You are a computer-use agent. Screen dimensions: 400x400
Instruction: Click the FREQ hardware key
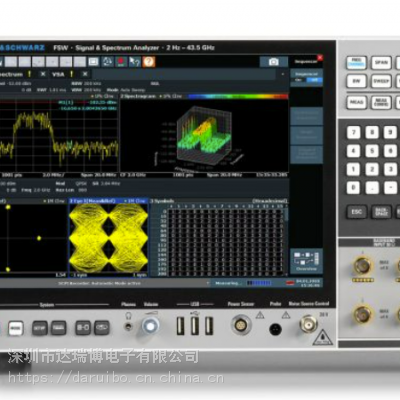[x=356, y=62]
